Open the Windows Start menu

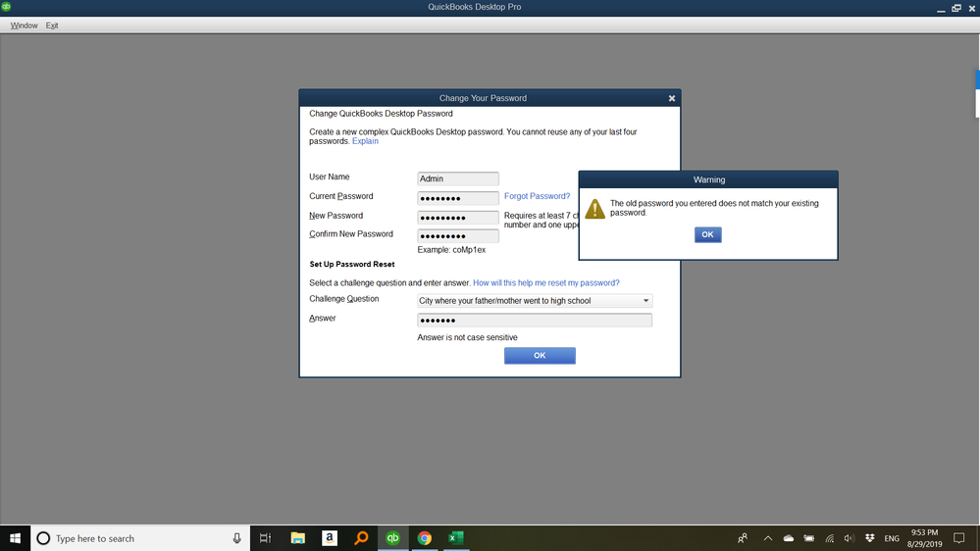pos(15,538)
